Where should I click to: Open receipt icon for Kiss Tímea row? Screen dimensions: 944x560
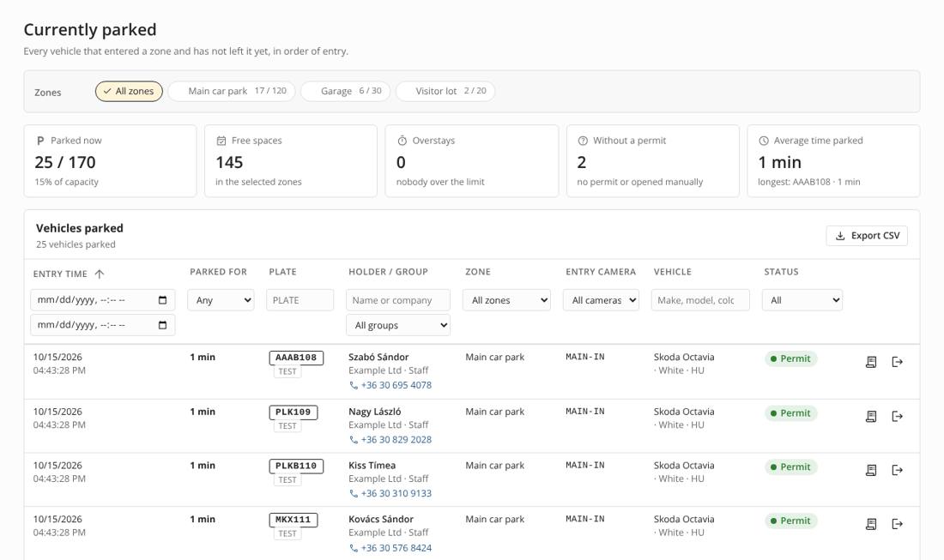(x=870, y=470)
